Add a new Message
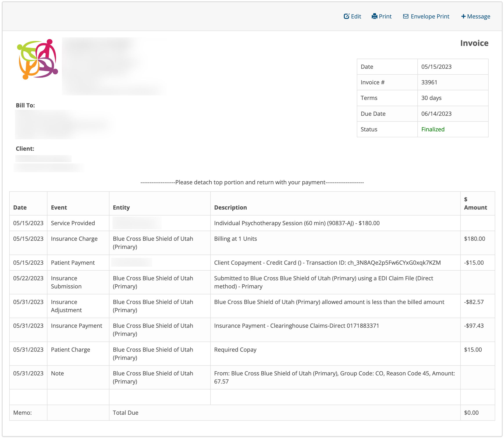Viewport: 504px width, 438px height. (478, 16)
